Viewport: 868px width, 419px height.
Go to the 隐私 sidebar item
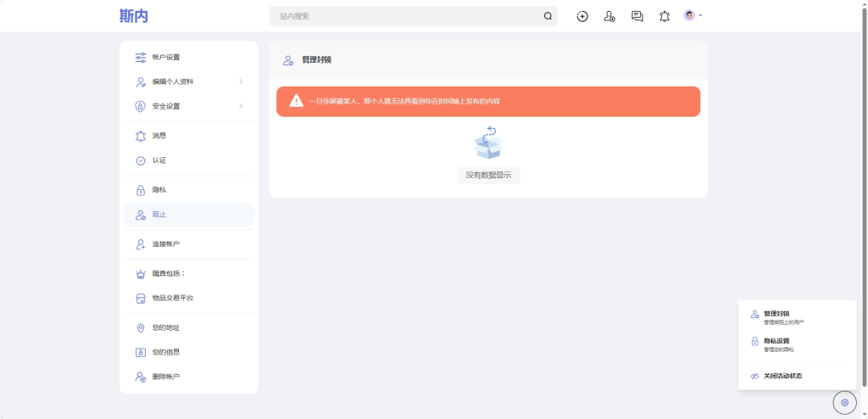[189, 190]
